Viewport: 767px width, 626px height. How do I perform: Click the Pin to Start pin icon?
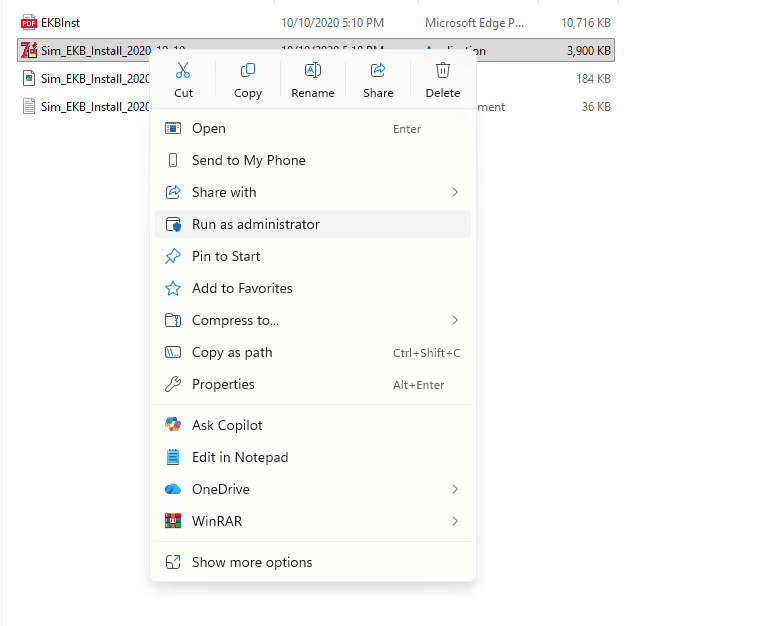point(173,256)
